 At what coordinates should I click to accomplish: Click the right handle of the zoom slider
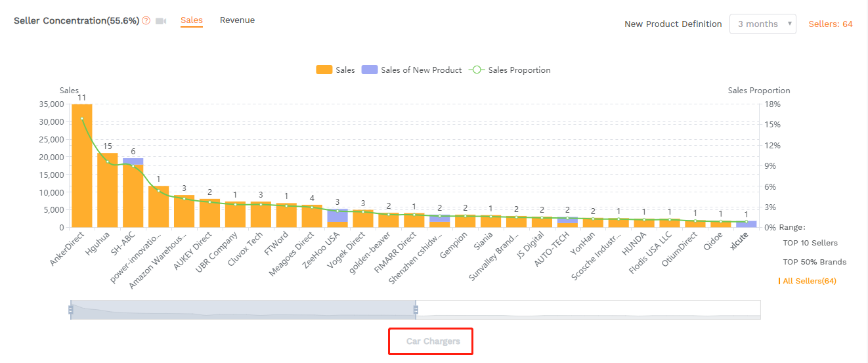pos(416,310)
